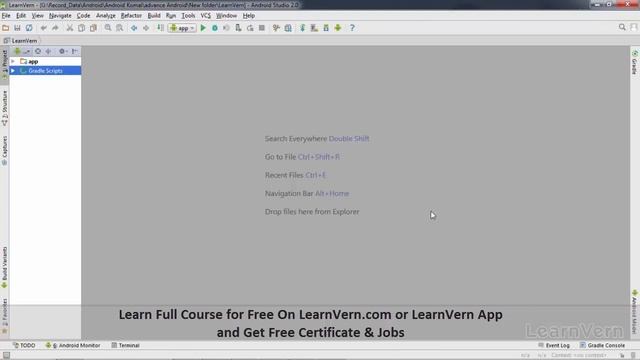Open project panel settings gear dropdown
The image size is (640, 360).
(x=62, y=51)
